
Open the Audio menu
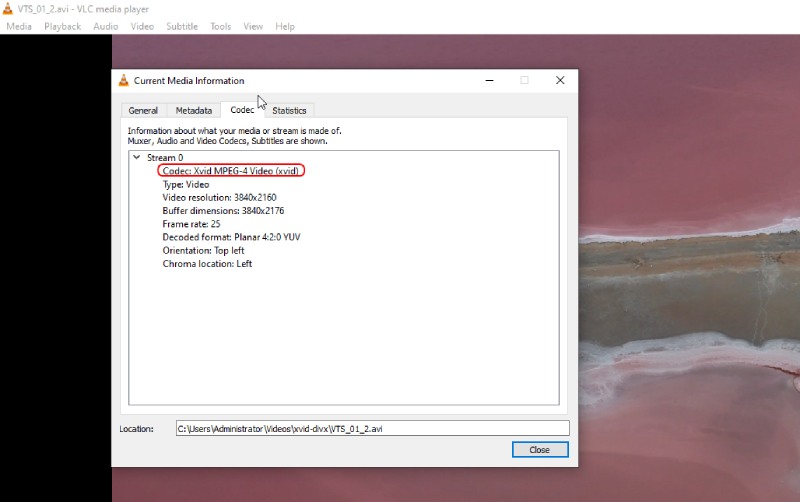[x=106, y=27]
